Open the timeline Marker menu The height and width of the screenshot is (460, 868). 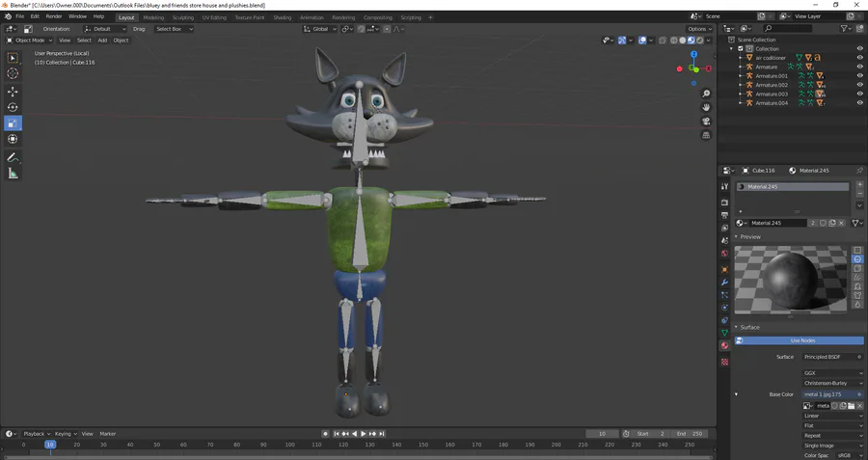click(108, 434)
